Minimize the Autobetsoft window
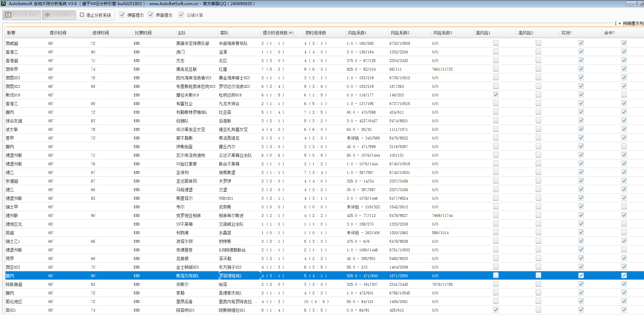644x315 pixels. pos(631,4)
